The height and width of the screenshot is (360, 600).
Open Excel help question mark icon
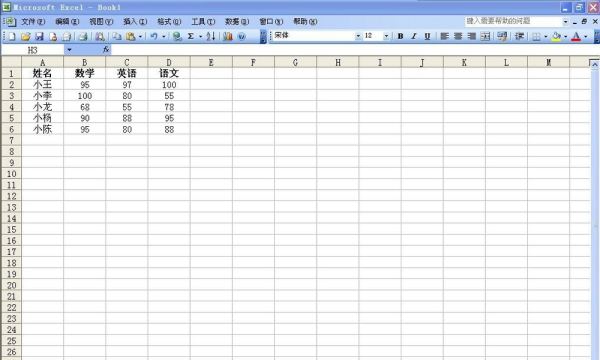click(x=241, y=36)
